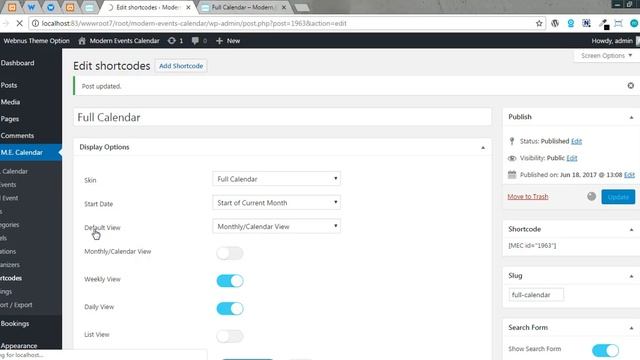This screenshot has height=360, width=640.
Task: Click the site info icon in address bar
Action: (x=36, y=24)
